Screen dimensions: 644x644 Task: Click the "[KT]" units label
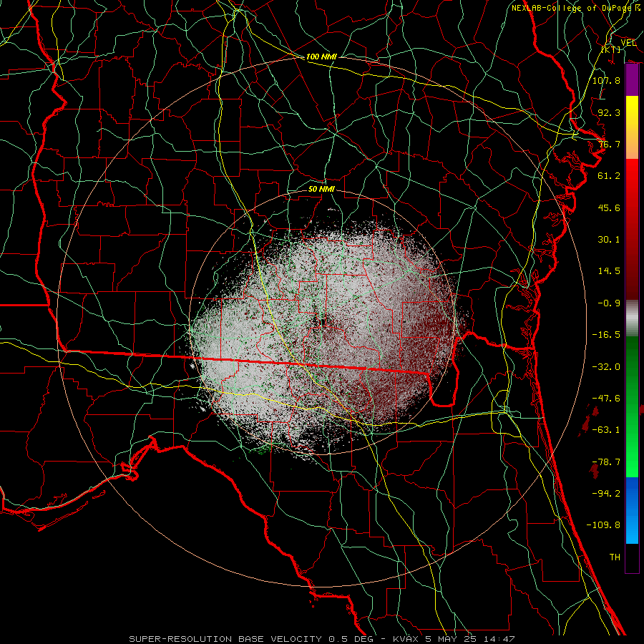[611, 49]
